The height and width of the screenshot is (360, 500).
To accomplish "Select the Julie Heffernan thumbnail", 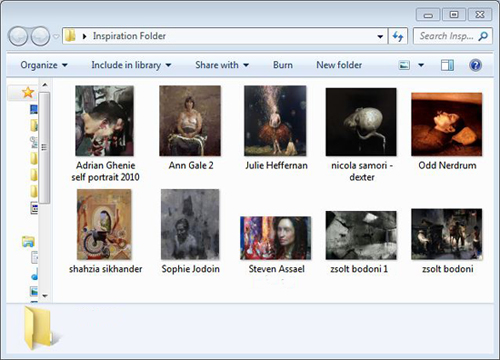I will (275, 121).
